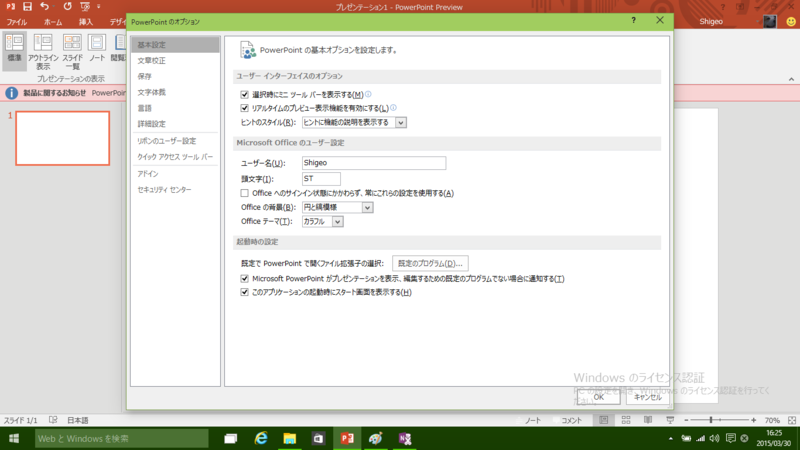Click the Save icon in quick access toolbar
The width and height of the screenshot is (800, 450).
[27, 7]
